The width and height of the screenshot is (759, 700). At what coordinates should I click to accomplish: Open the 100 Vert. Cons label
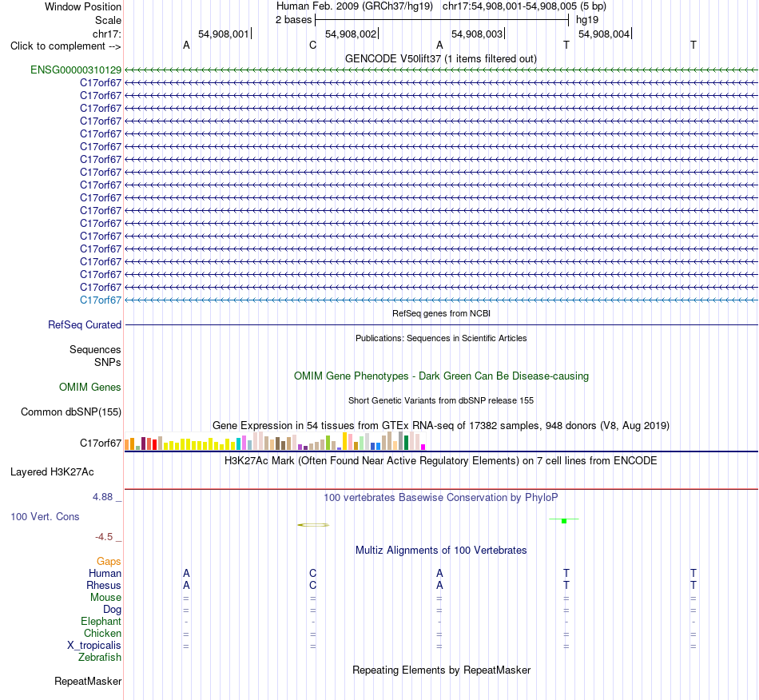[x=45, y=516]
